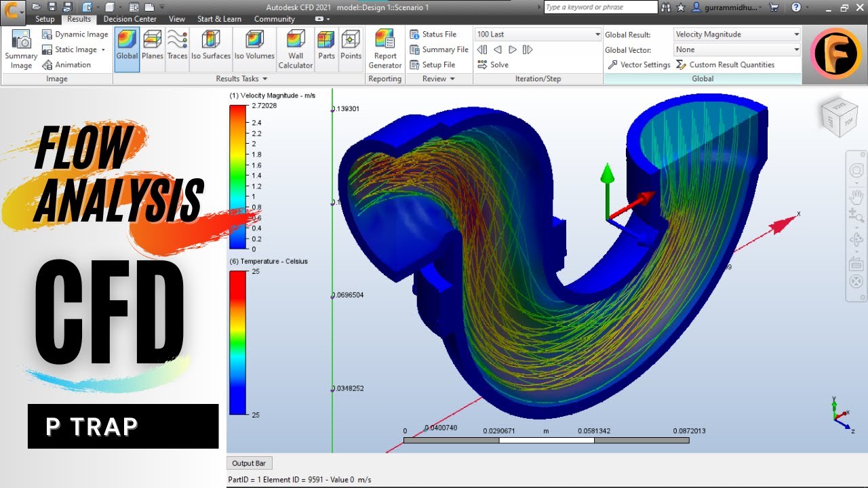Click the steering wheel navigation tool
The image size is (868, 488).
pyautogui.click(x=856, y=171)
